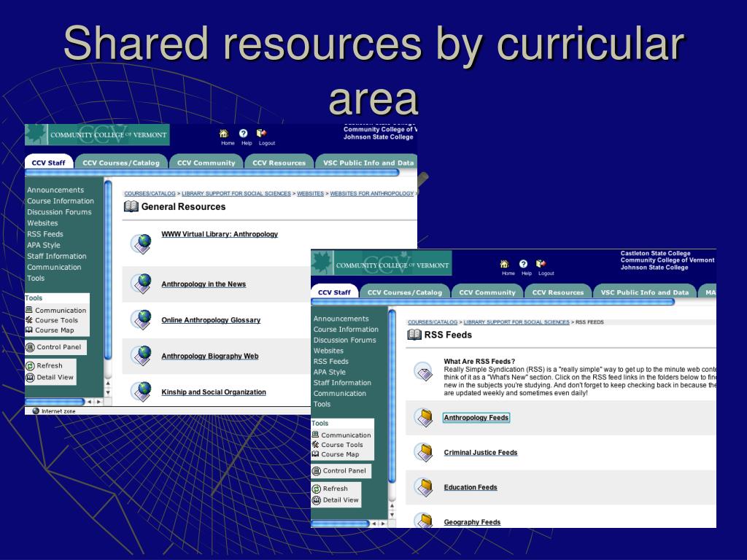
Task: Open Anthropology Feeds folder link
Action: point(476,418)
